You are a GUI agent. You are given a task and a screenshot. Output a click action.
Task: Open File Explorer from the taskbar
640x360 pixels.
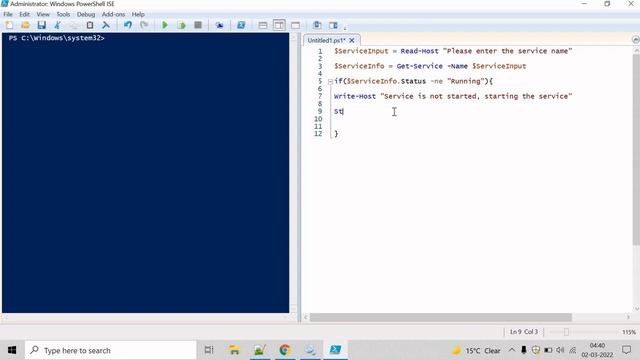click(234, 350)
